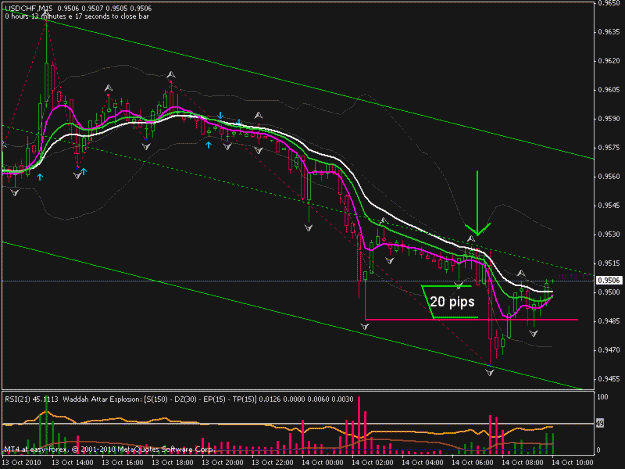Click the 0.9500 price axis label
Image resolution: width=625 pixels, height=469 pixels.
click(609, 292)
